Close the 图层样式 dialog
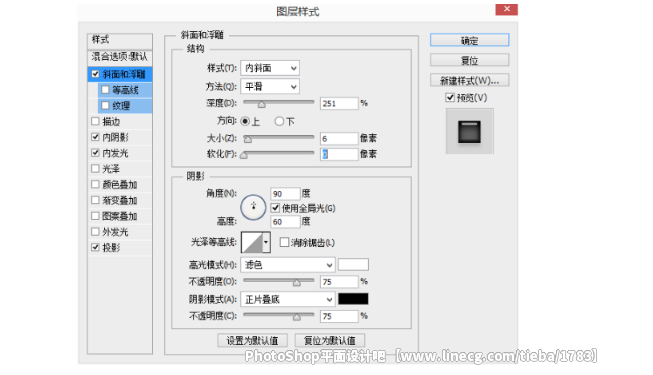Screen dimensions: 653x375 pos(506,9)
